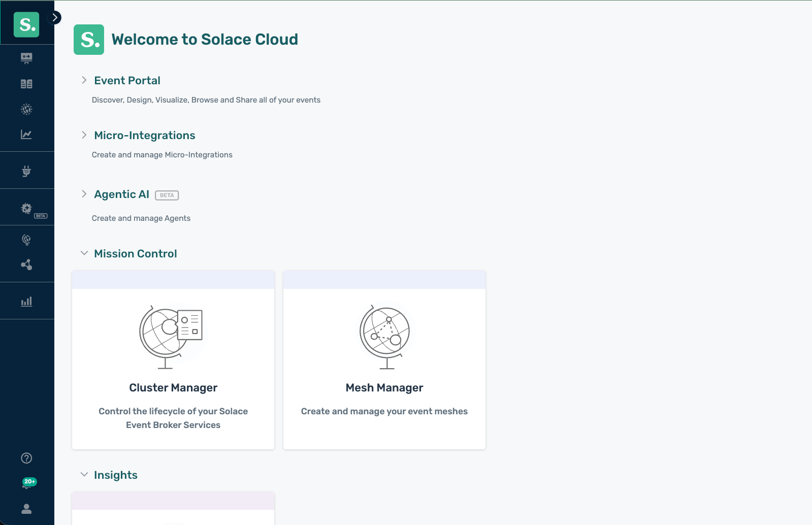Open the Cluster Manager card
Viewport: 812px width, 525px height.
(x=173, y=360)
